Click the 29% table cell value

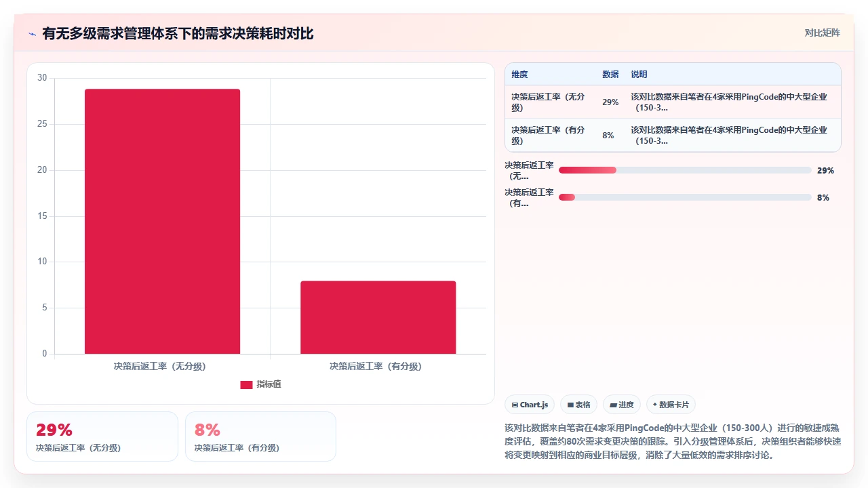pyautogui.click(x=610, y=102)
